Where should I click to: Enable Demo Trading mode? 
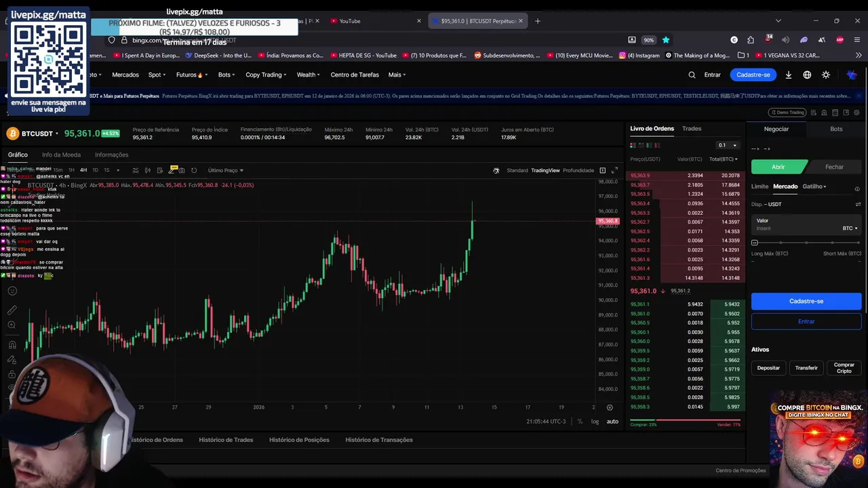coord(787,113)
